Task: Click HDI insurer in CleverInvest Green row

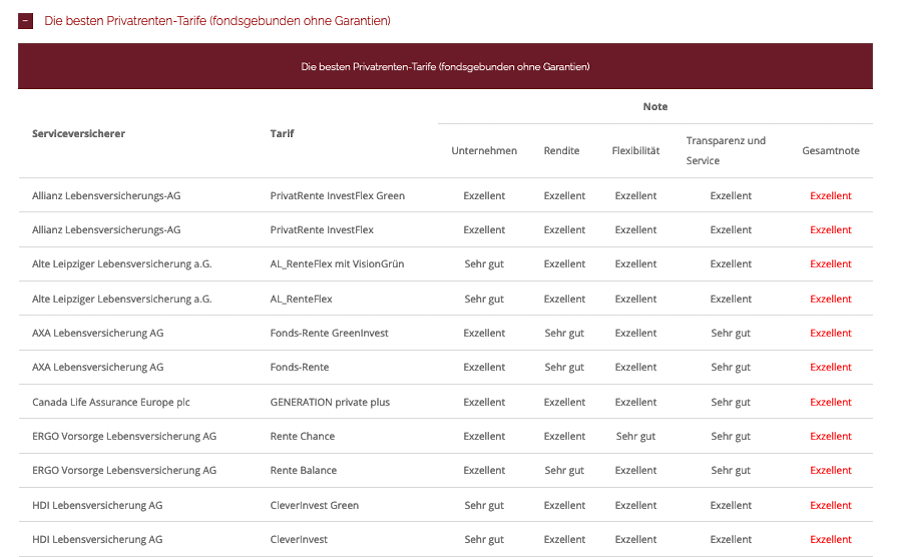Action: (98, 505)
